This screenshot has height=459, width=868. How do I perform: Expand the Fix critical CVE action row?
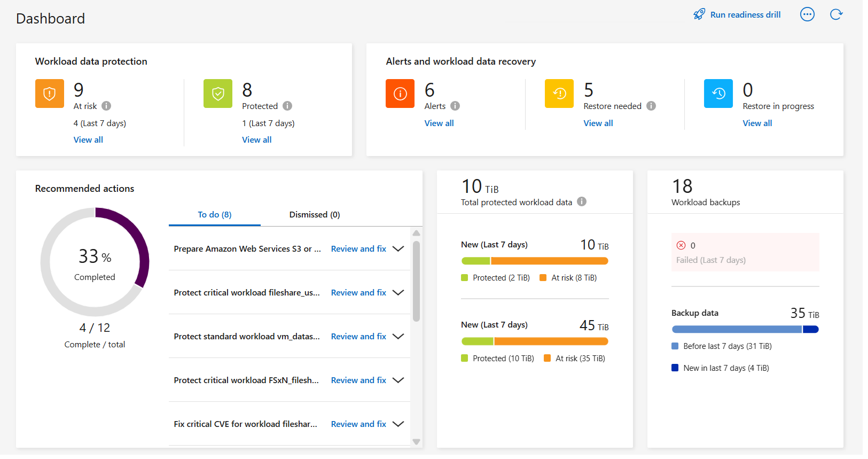click(x=398, y=424)
